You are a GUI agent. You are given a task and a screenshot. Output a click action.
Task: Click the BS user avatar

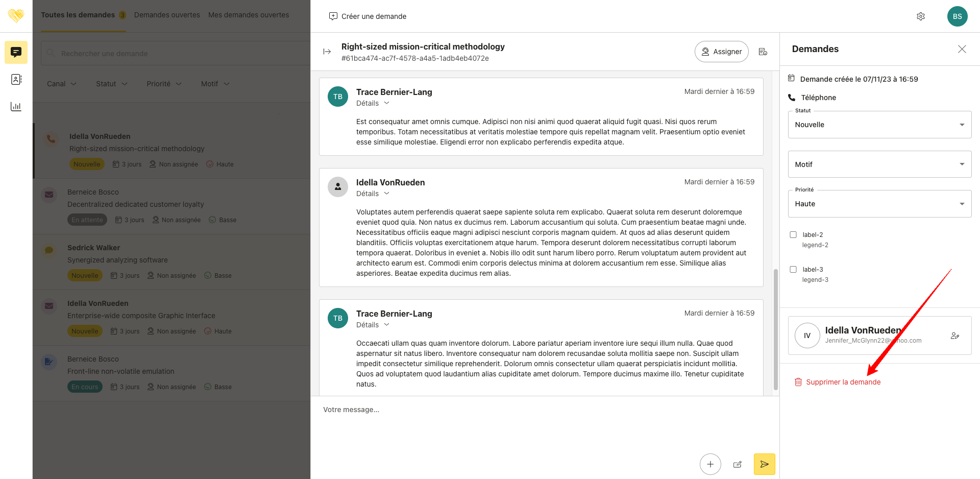957,16
